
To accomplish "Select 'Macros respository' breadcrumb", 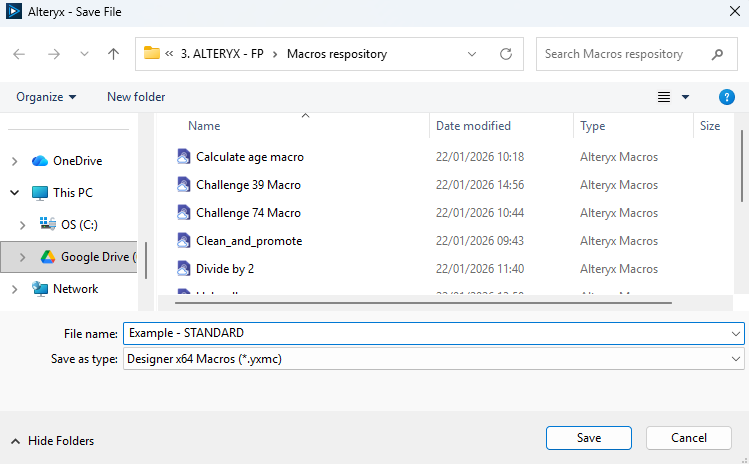I will coord(337,54).
